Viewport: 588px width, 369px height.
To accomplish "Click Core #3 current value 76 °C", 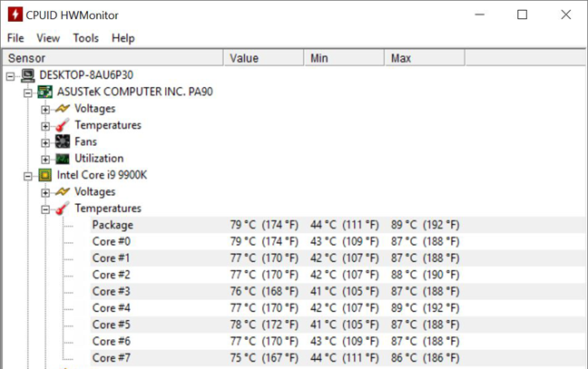I will point(264,291).
